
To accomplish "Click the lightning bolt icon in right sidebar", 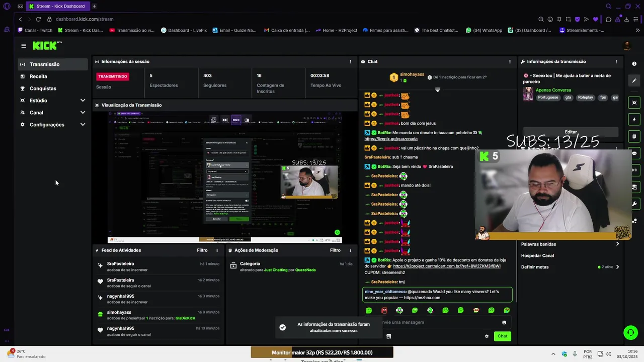I will click(x=634, y=120).
